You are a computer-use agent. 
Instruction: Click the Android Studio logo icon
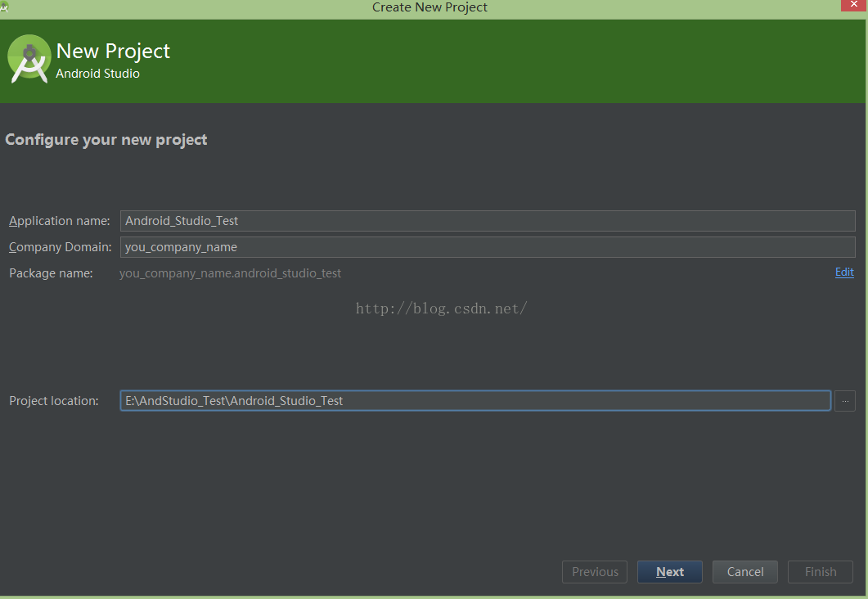[x=29, y=59]
